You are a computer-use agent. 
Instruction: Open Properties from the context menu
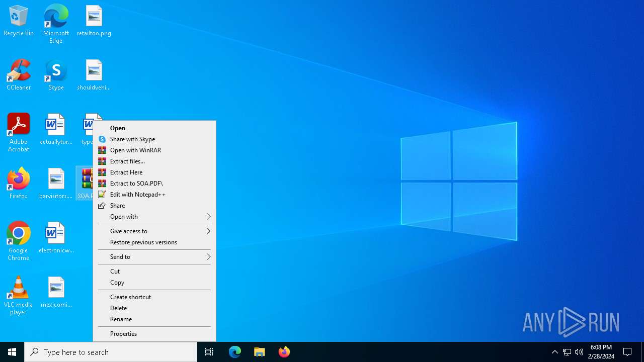point(154,334)
